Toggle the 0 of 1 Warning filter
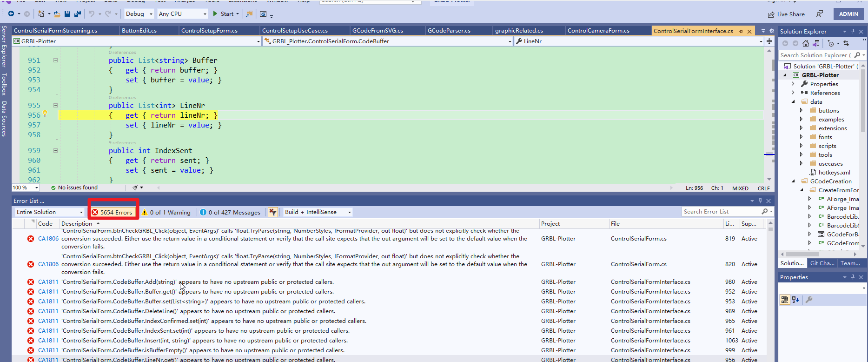Image resolution: width=868 pixels, height=362 pixels. pyautogui.click(x=166, y=212)
